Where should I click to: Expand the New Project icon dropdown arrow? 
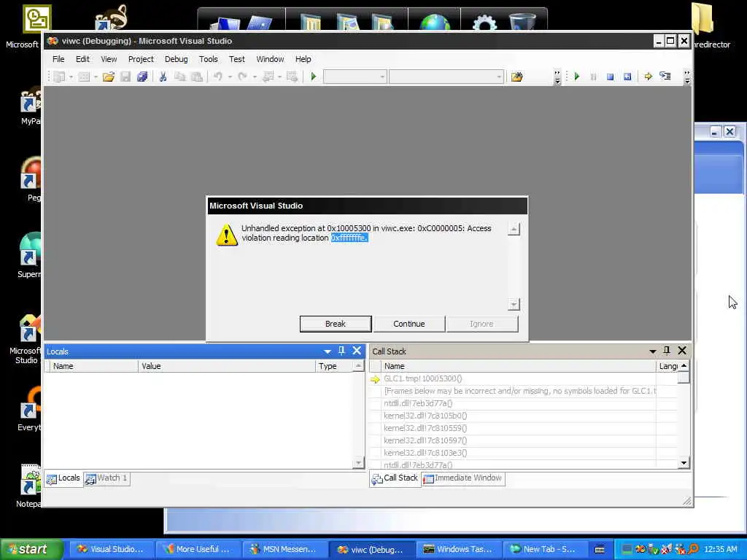71,77
